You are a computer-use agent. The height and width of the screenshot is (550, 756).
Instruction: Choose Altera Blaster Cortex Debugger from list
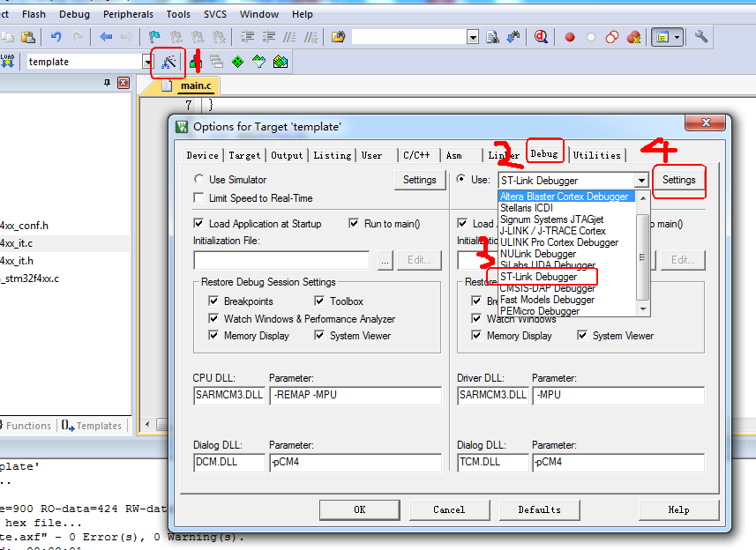pyautogui.click(x=566, y=197)
